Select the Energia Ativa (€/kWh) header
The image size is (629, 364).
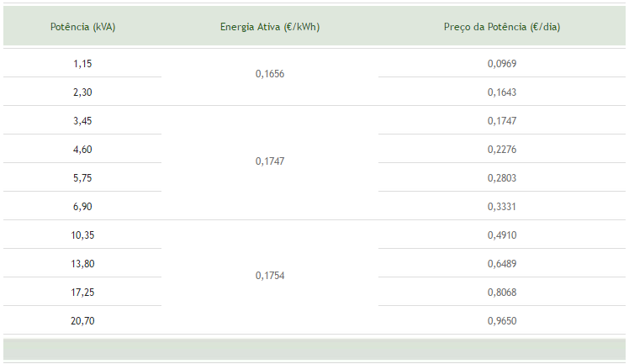(x=270, y=27)
